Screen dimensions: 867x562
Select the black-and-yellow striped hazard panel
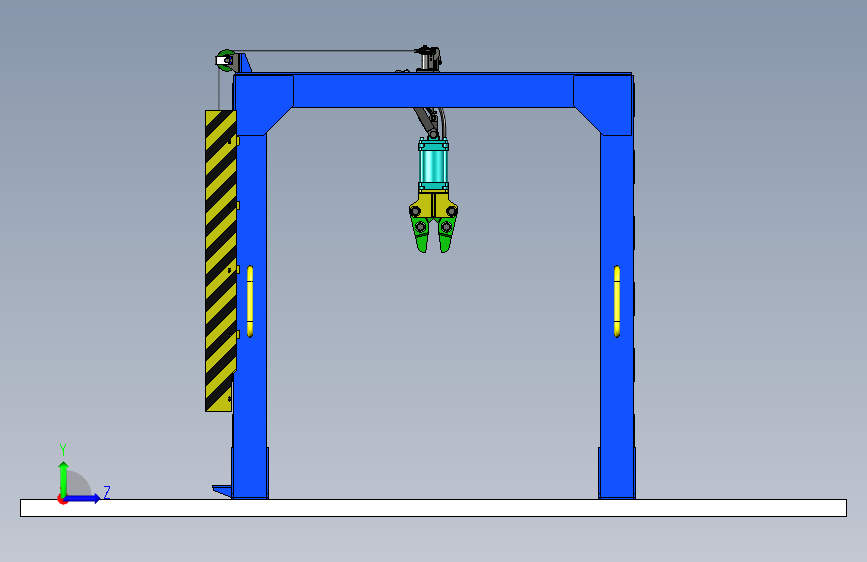click(x=221, y=260)
